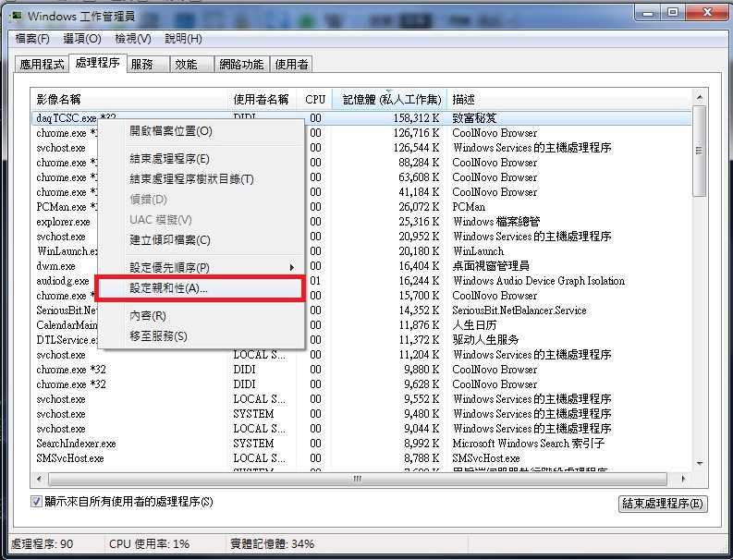This screenshot has width=733, height=560.
Task: Sort by 描述 column header
Action: [x=569, y=99]
